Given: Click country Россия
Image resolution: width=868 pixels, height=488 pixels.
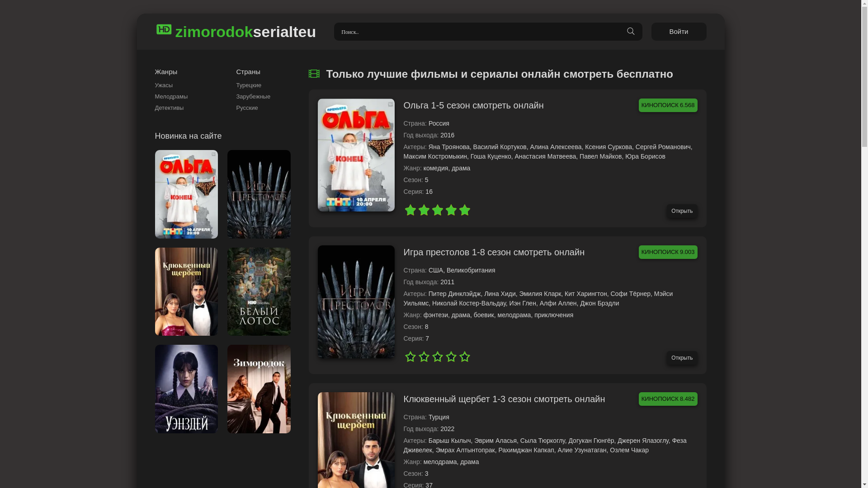Looking at the screenshot, I should point(439,123).
